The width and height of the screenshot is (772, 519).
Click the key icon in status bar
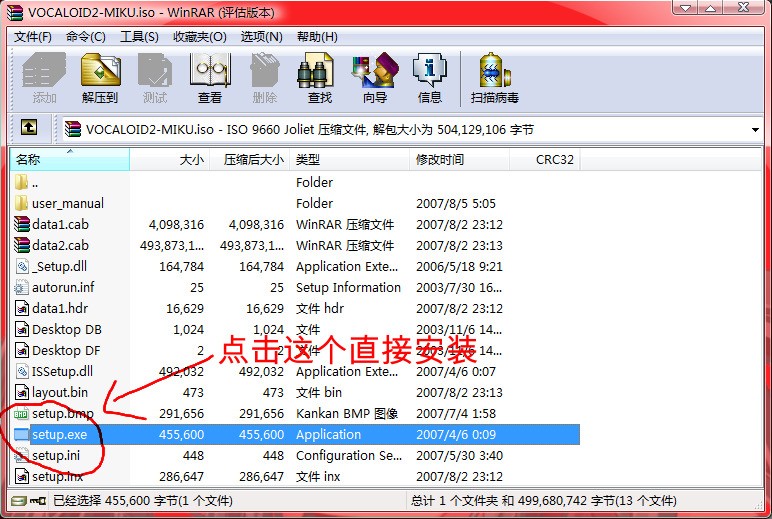(x=38, y=501)
